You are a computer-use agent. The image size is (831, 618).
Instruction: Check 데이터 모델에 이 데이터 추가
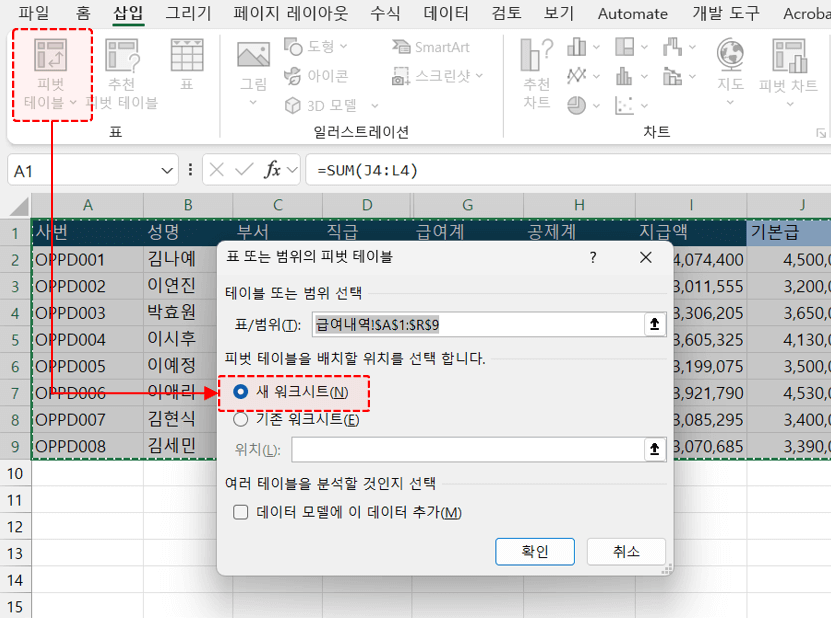(x=241, y=512)
